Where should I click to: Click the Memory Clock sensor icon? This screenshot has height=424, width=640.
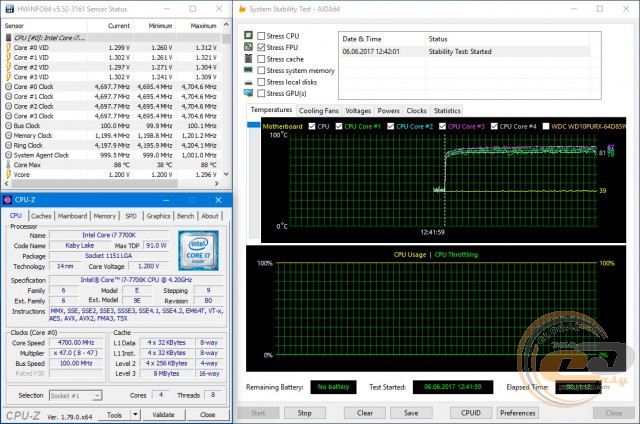tap(8, 135)
